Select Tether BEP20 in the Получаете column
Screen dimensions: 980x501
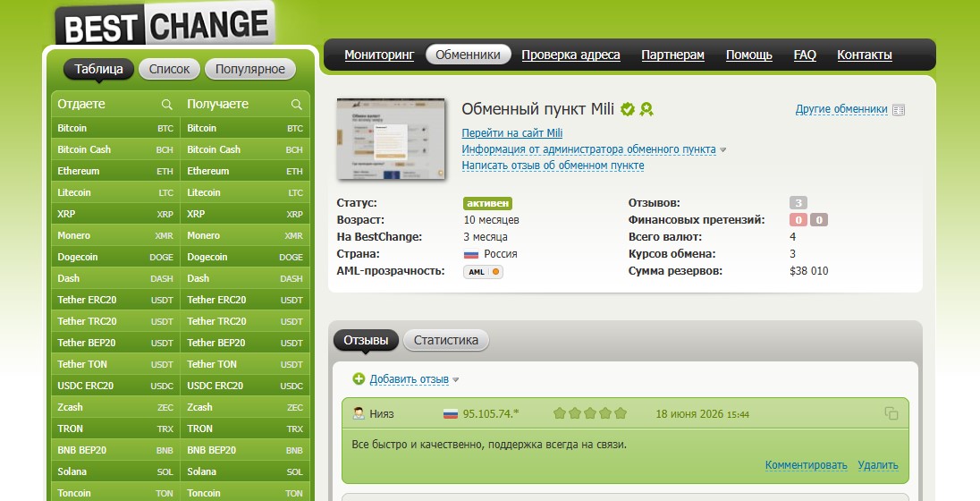click(245, 343)
